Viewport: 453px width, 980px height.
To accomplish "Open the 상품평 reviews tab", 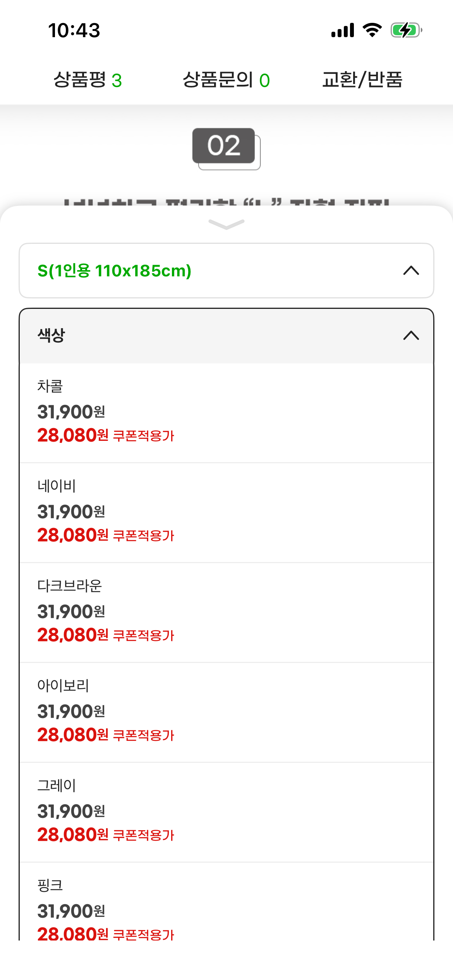I will click(x=88, y=80).
